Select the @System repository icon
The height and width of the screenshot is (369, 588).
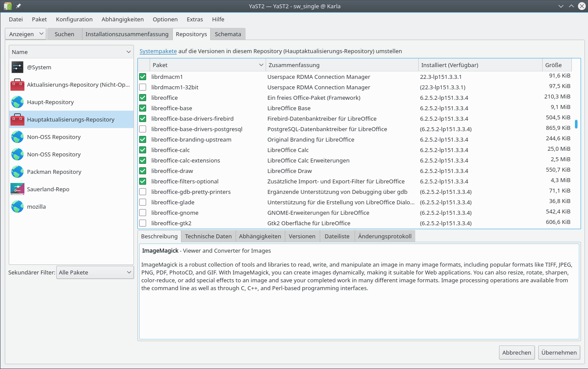[x=17, y=67]
